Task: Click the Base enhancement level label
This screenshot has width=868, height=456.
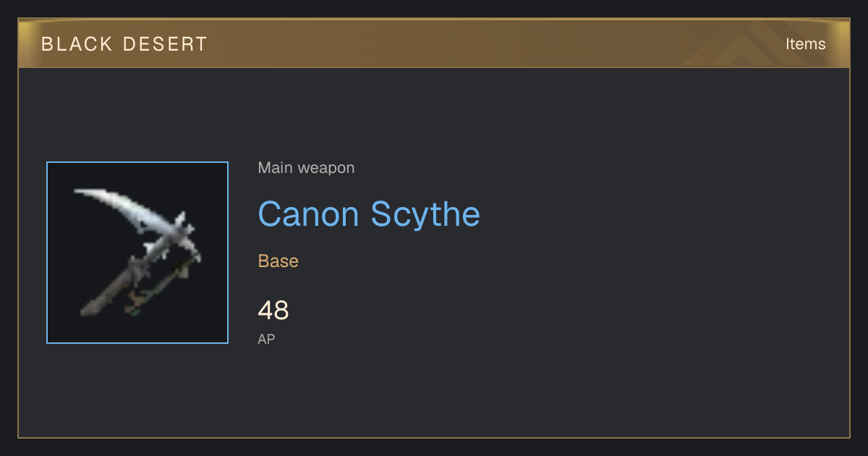Action: tap(278, 261)
